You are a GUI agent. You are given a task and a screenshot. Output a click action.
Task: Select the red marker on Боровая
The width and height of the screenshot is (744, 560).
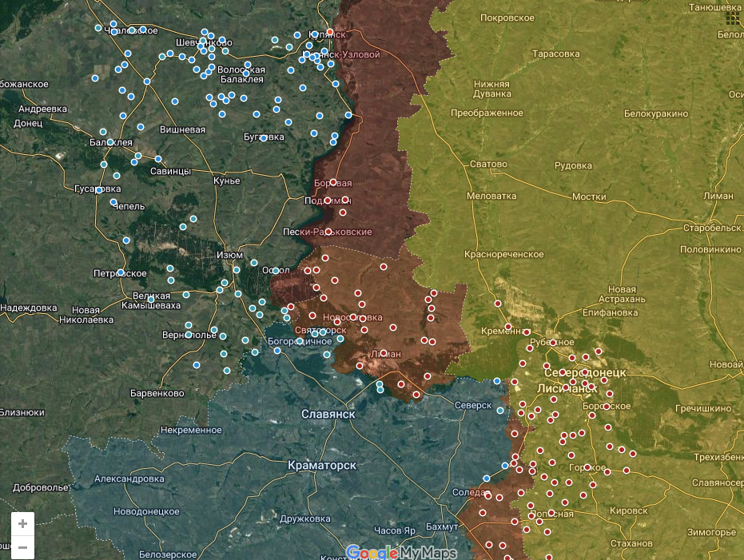tap(333, 182)
